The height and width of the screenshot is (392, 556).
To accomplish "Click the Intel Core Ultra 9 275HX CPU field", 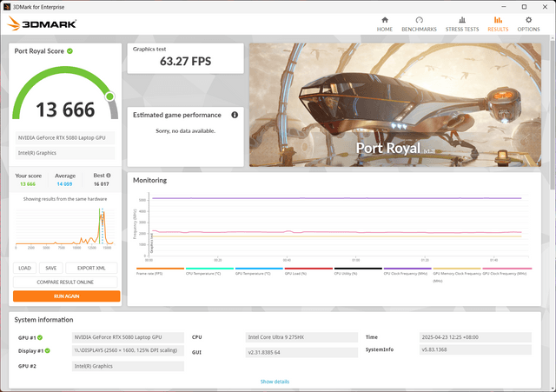I will point(301,337).
